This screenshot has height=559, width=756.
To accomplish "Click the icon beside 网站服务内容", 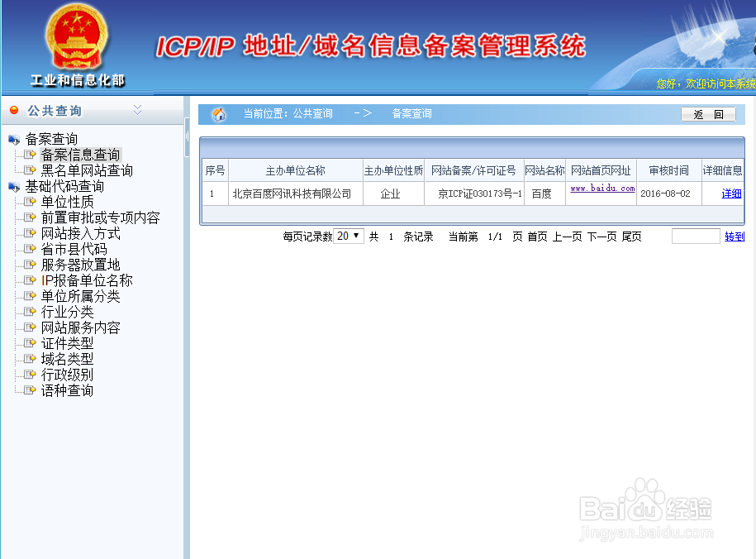I will click(x=30, y=327).
